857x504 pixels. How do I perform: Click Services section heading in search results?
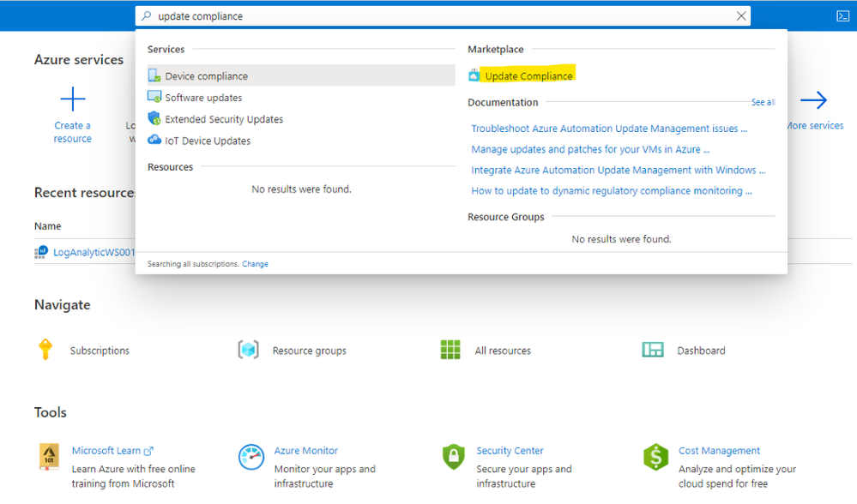pyautogui.click(x=166, y=49)
